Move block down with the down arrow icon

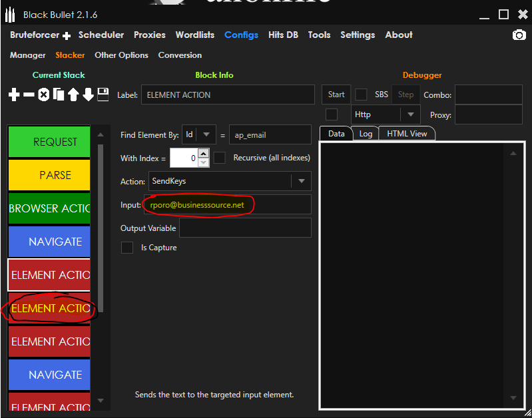click(88, 95)
